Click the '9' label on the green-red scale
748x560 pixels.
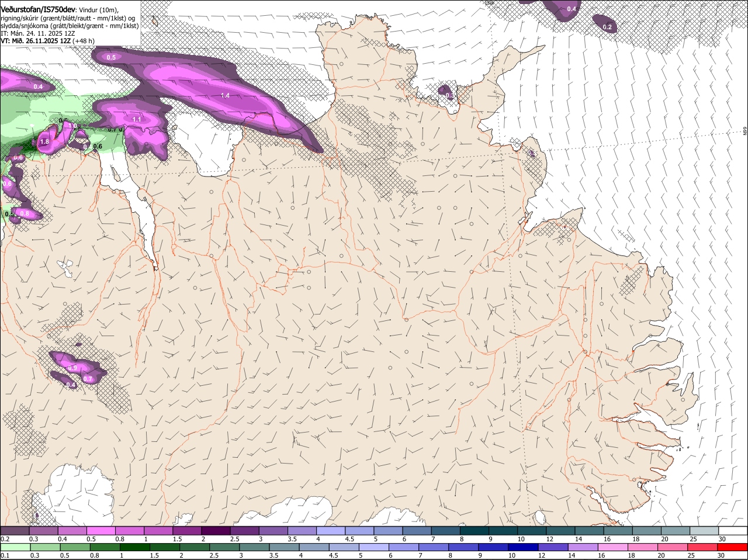(x=480, y=555)
